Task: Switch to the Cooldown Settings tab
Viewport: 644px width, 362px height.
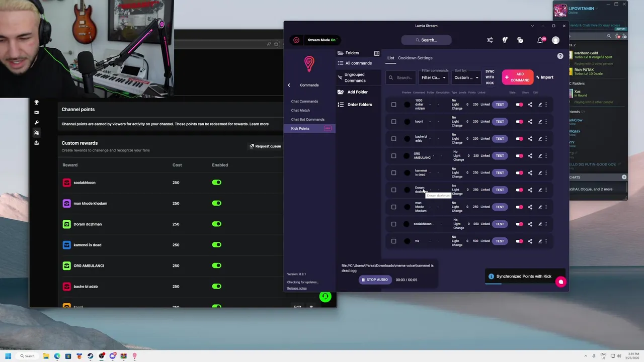Action: pyautogui.click(x=415, y=58)
